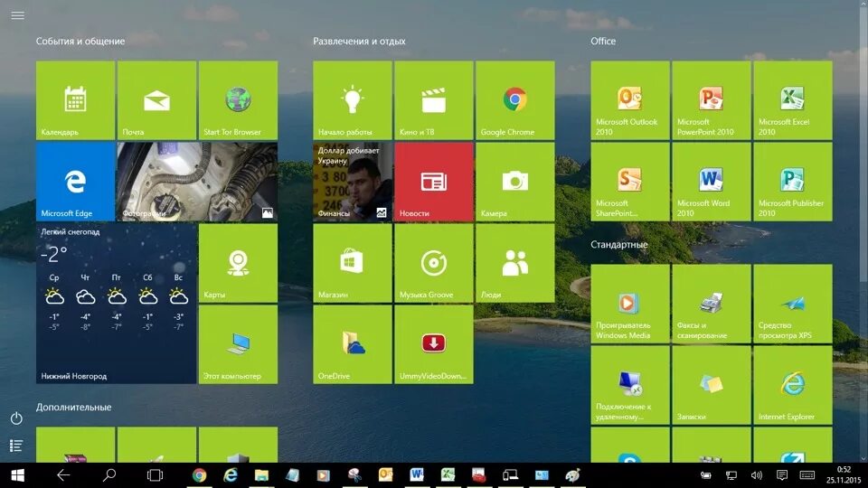Click the Windows Start button
This screenshot has width=868, height=488.
click(x=18, y=475)
